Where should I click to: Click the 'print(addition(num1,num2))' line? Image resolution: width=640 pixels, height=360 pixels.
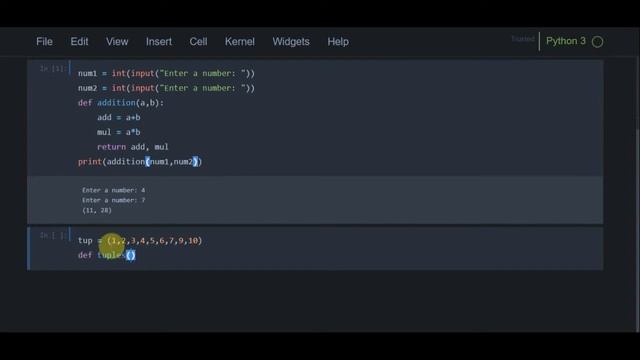pyautogui.click(x=140, y=162)
